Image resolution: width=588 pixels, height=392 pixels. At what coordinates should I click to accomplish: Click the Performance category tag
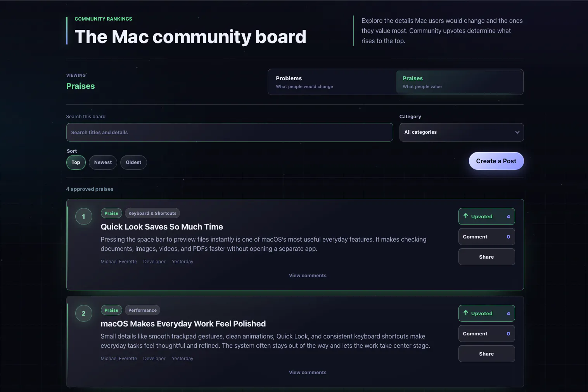142,310
